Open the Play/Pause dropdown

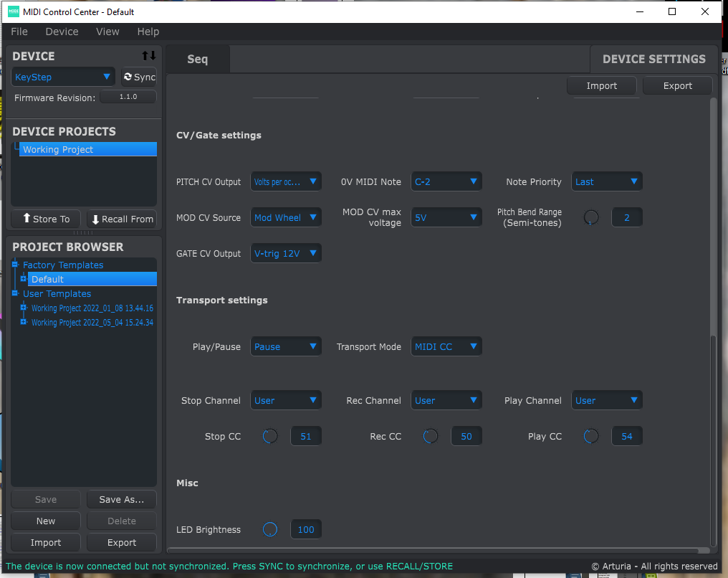(285, 346)
